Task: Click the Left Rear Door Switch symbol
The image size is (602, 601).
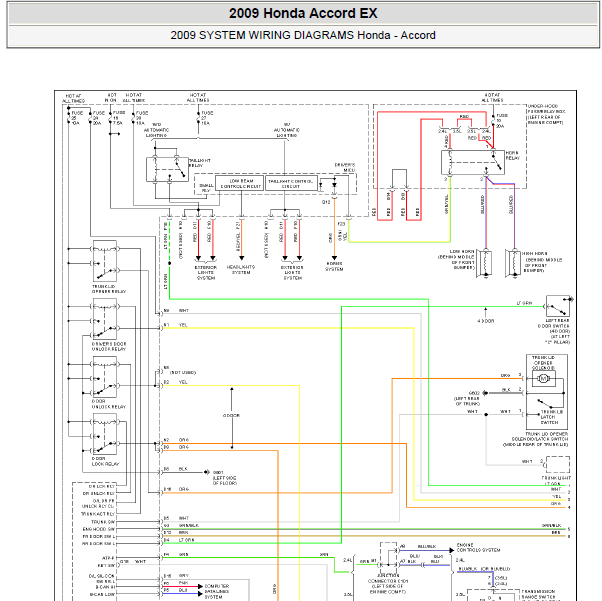Action: 557,306
